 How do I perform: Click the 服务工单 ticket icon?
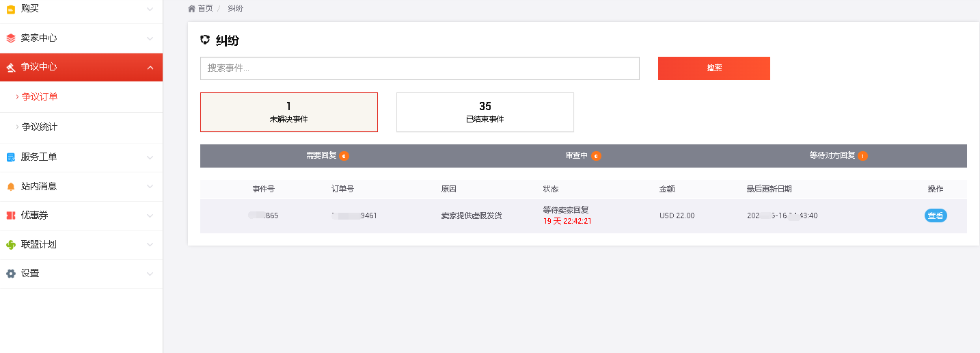(x=10, y=157)
